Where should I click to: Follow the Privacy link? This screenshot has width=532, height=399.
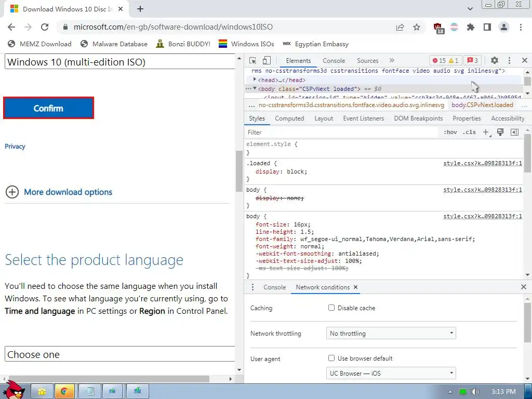pos(15,146)
